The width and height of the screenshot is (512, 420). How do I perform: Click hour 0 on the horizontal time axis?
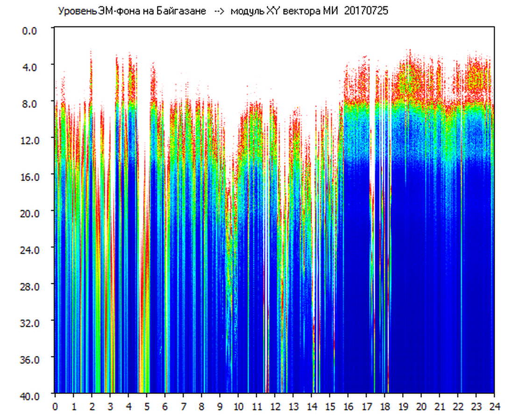pos(55,406)
